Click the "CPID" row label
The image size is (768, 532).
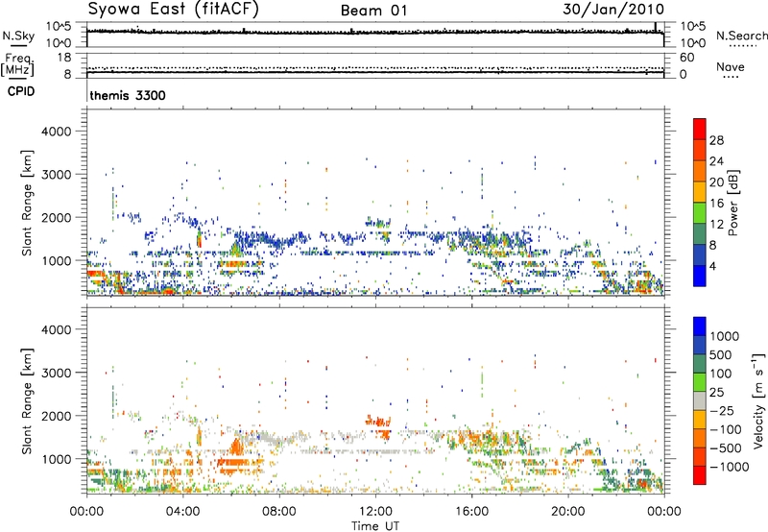[21, 91]
